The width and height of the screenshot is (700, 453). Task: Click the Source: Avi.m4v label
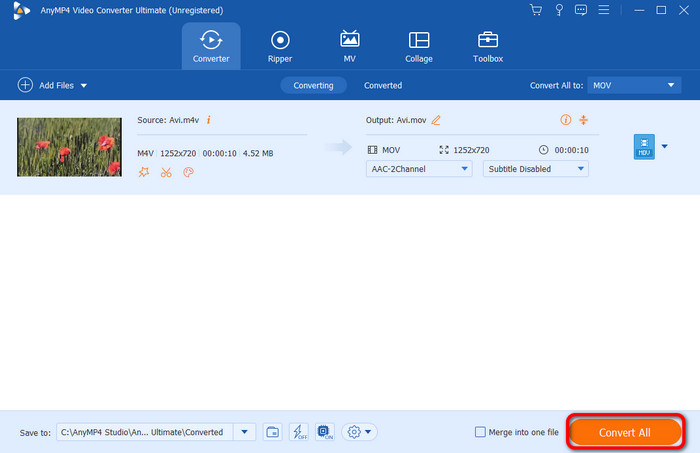168,120
